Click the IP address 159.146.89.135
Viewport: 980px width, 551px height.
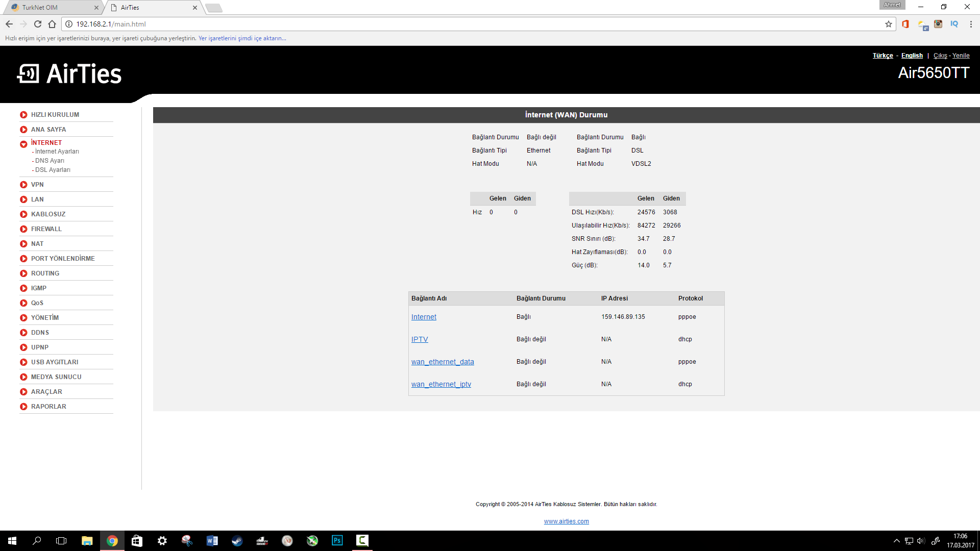coord(623,317)
